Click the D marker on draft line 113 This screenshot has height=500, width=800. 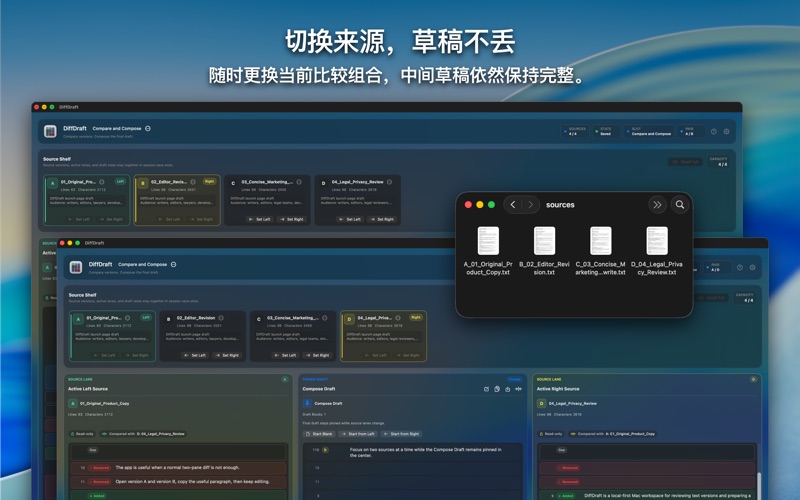pos(326,450)
